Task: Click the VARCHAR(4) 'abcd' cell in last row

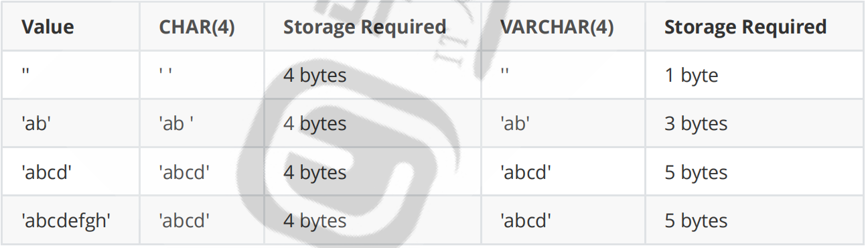Action: pyautogui.click(x=525, y=221)
